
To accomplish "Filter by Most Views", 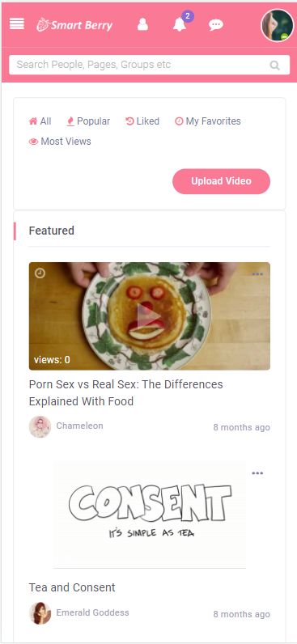I will [60, 142].
